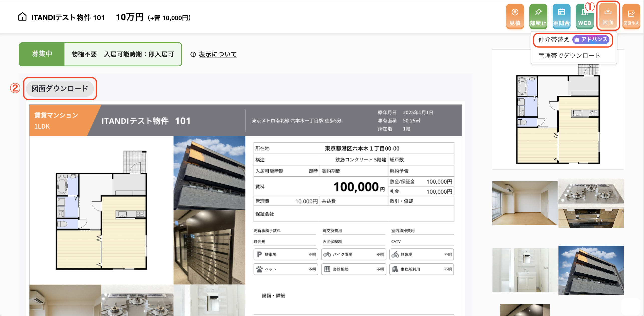This screenshot has width=644, height=316.
Task: Click the house icon beside property name
Action: (22, 17)
